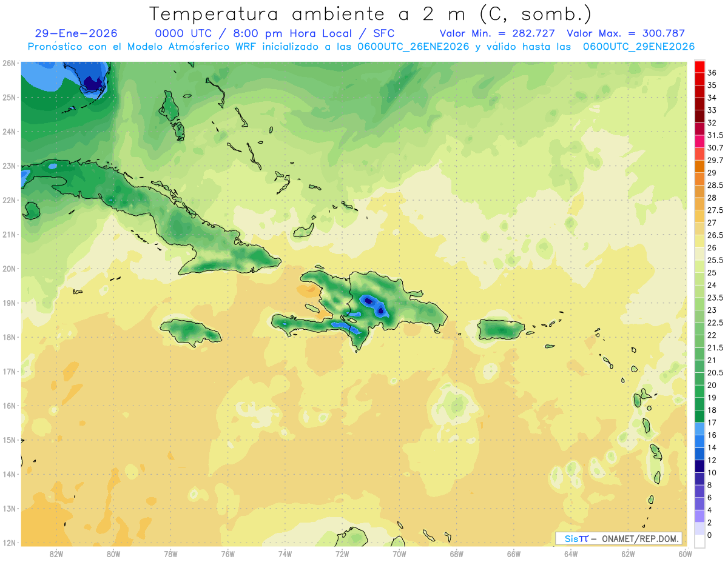The width and height of the screenshot is (728, 562).
Task: Click the '62W' longitude label
Action: point(628,554)
